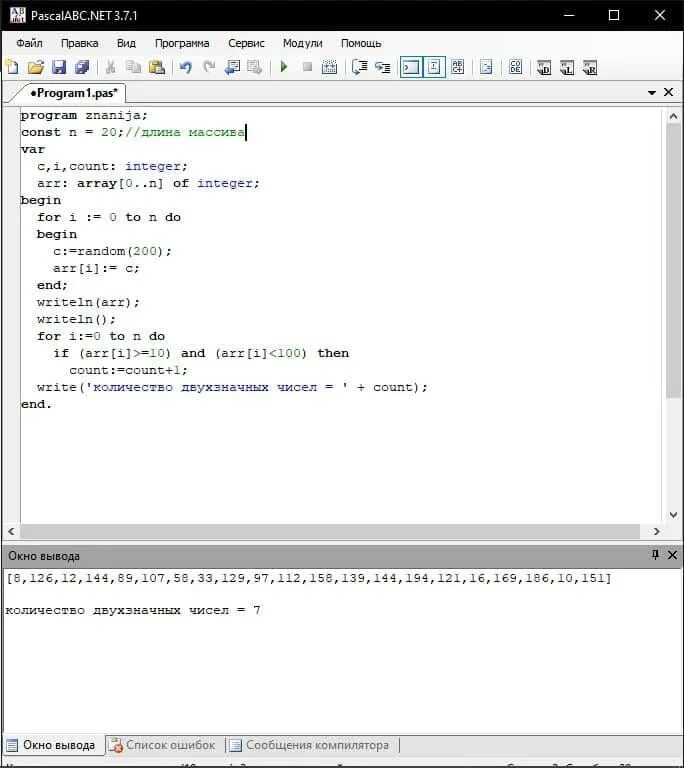Open the editor tab list dropdown arrow
684x768 pixels.
coord(652,93)
